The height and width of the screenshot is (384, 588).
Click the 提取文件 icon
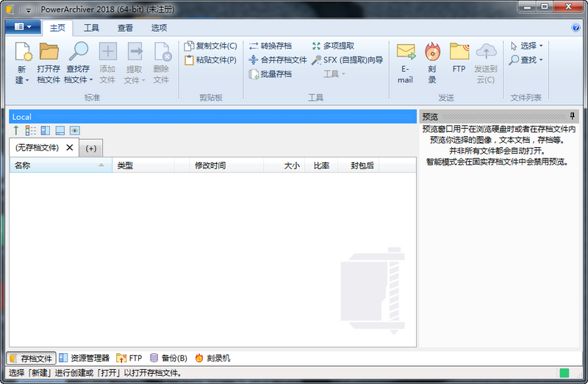click(x=135, y=51)
